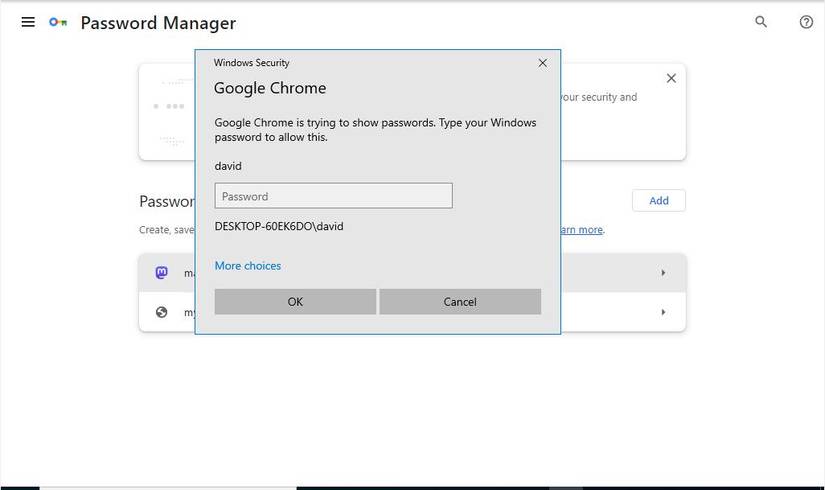Screen dimensions: 825x490
Task: Click the Password input field
Action: coord(334,196)
